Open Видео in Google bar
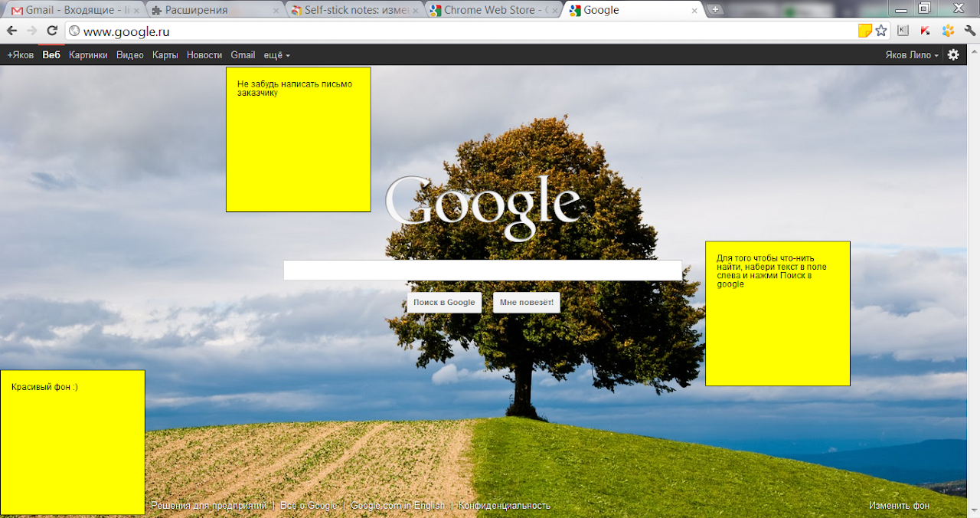The height and width of the screenshot is (518, 980). 130,55
